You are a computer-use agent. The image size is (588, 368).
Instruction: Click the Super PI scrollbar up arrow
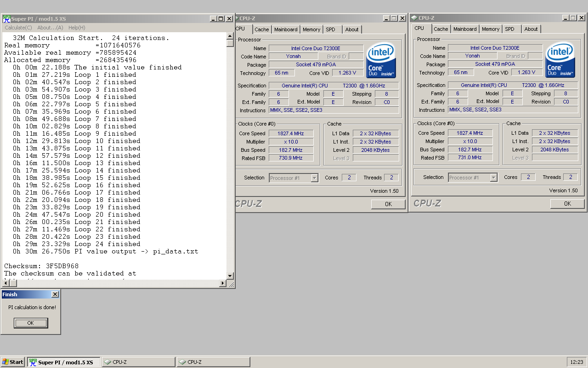(230, 35)
